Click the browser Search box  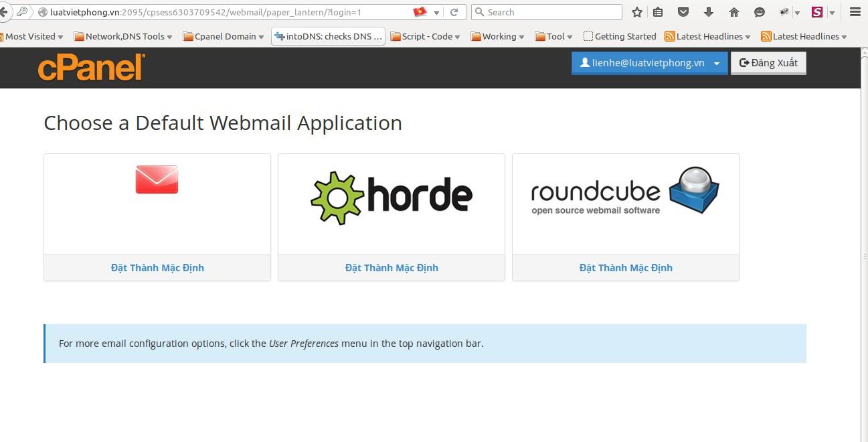tap(547, 12)
